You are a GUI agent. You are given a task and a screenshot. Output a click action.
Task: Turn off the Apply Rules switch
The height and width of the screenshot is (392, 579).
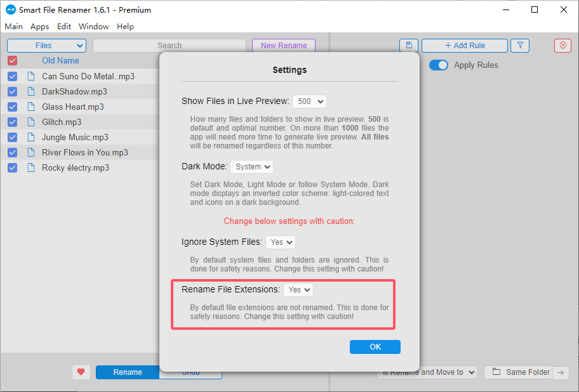(438, 65)
